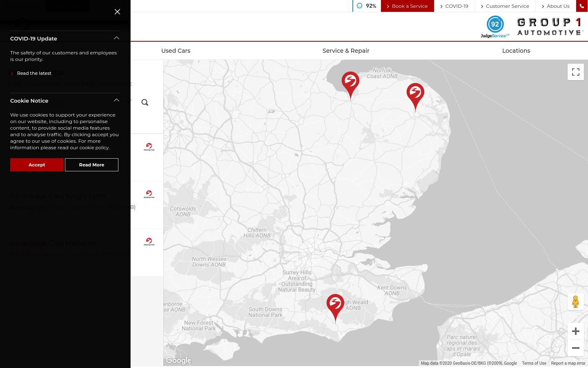
Task: Close the cookie notice side panel
Action: click(117, 12)
